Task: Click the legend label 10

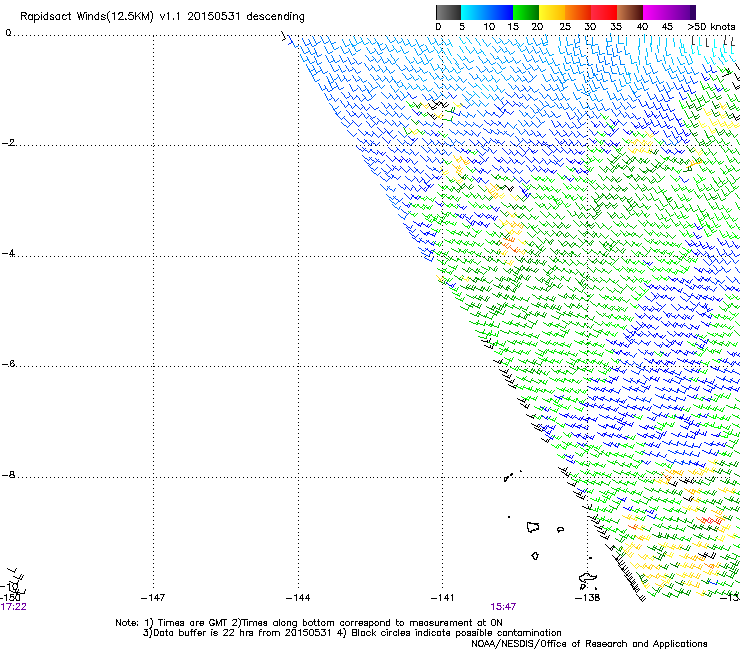Action: point(489,27)
